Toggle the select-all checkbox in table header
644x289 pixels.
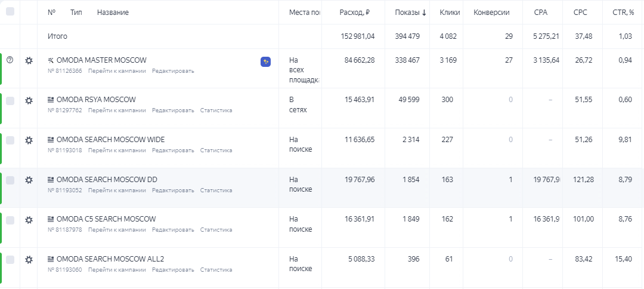pos(10,11)
